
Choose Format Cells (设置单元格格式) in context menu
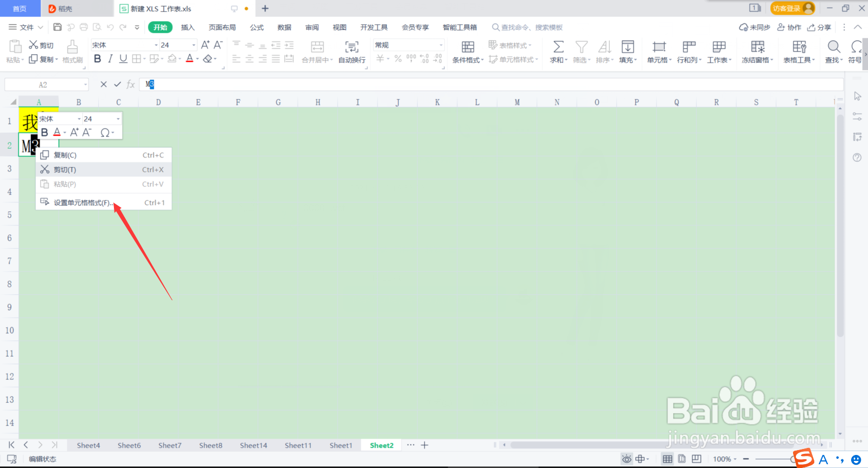104,203
